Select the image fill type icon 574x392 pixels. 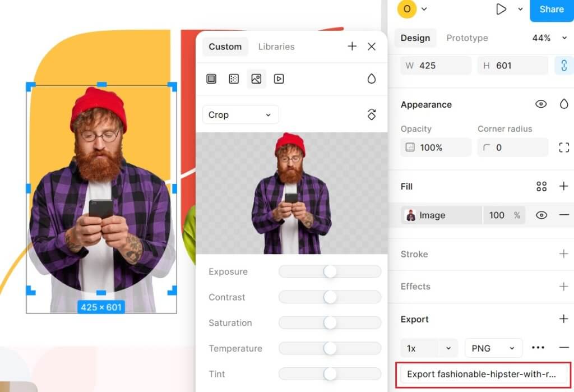coord(256,79)
